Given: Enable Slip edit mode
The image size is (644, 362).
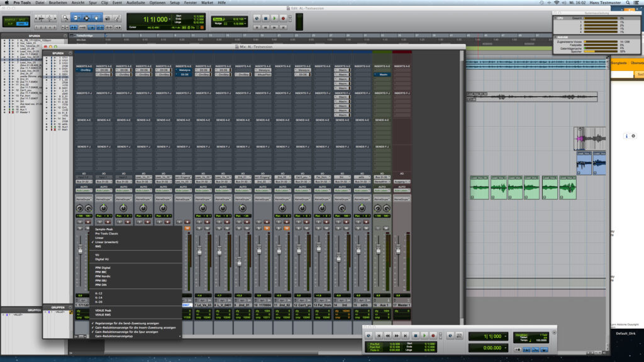Looking at the screenshot, I should pyautogui.click(x=10, y=23).
